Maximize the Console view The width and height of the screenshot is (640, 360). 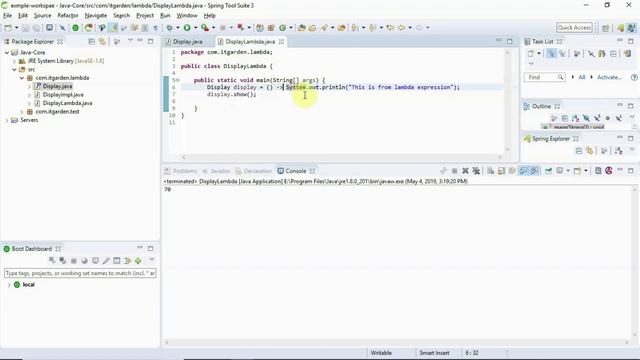(x=631, y=171)
